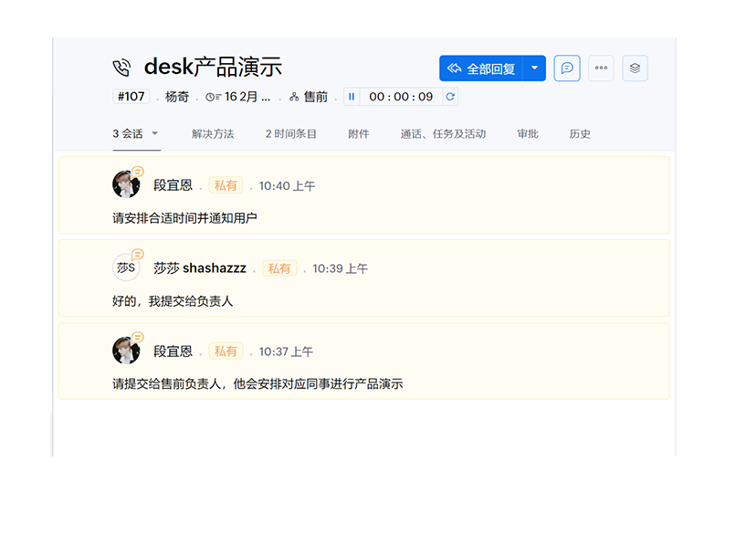
Task: Open the three-dots more actions menu
Action: pyautogui.click(x=601, y=68)
